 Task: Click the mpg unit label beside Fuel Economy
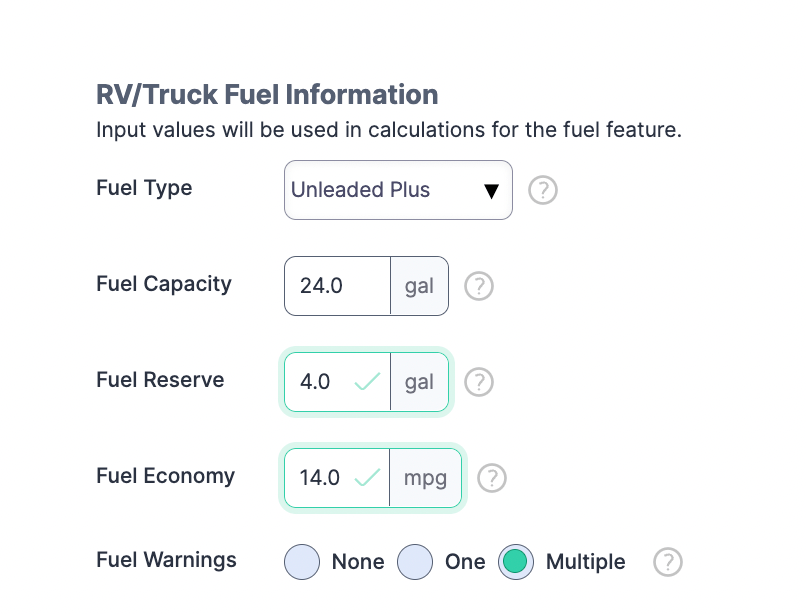(426, 477)
